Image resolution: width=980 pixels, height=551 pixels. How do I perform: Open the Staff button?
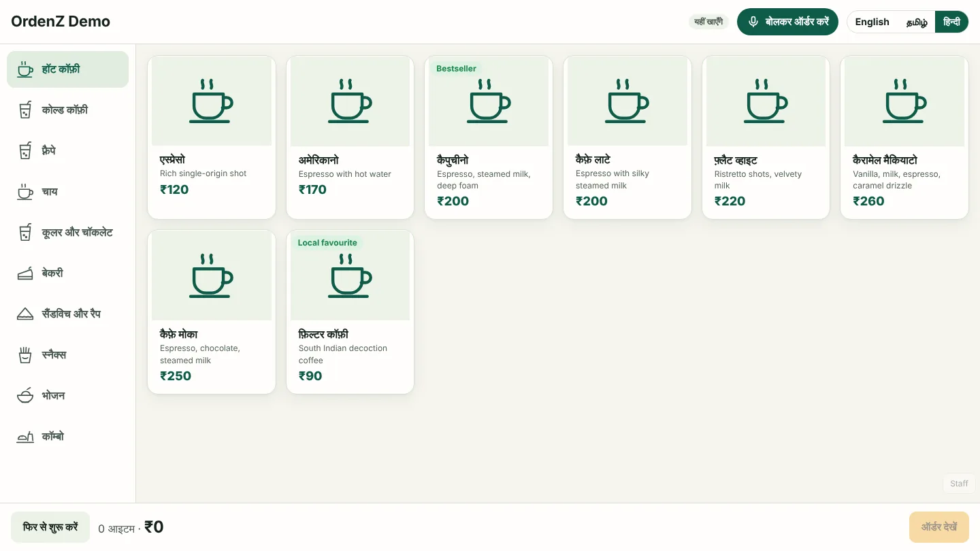959,483
